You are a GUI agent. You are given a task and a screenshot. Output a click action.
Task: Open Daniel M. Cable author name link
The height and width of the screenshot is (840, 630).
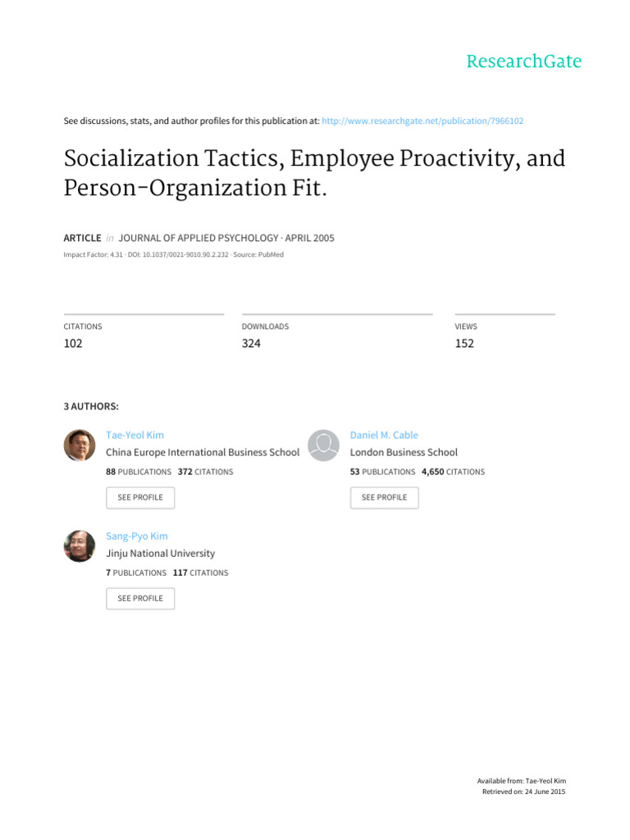point(384,435)
